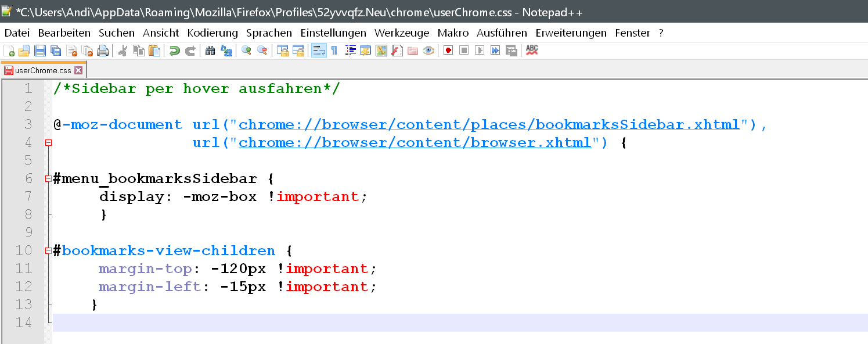
Task: Undo the last change with the green arrow
Action: tap(174, 51)
